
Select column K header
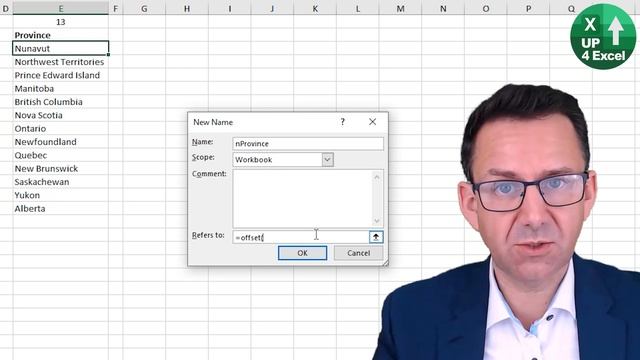pyautogui.click(x=315, y=9)
